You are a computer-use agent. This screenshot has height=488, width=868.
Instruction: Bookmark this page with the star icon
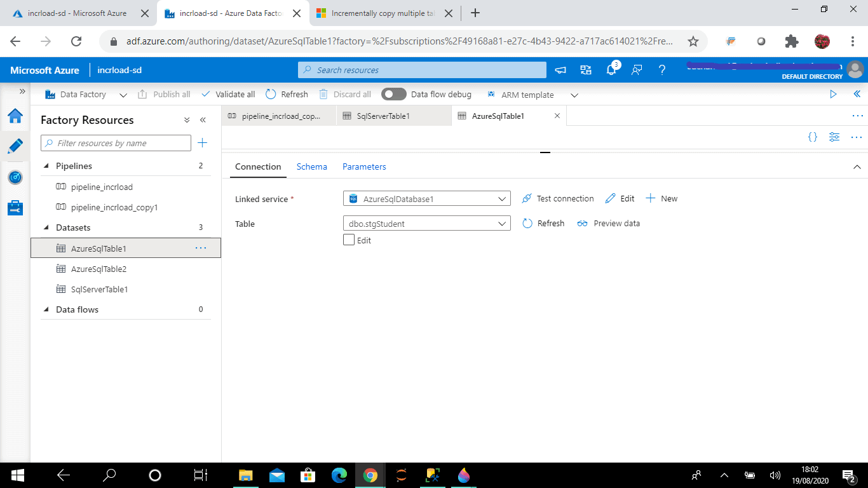(693, 41)
